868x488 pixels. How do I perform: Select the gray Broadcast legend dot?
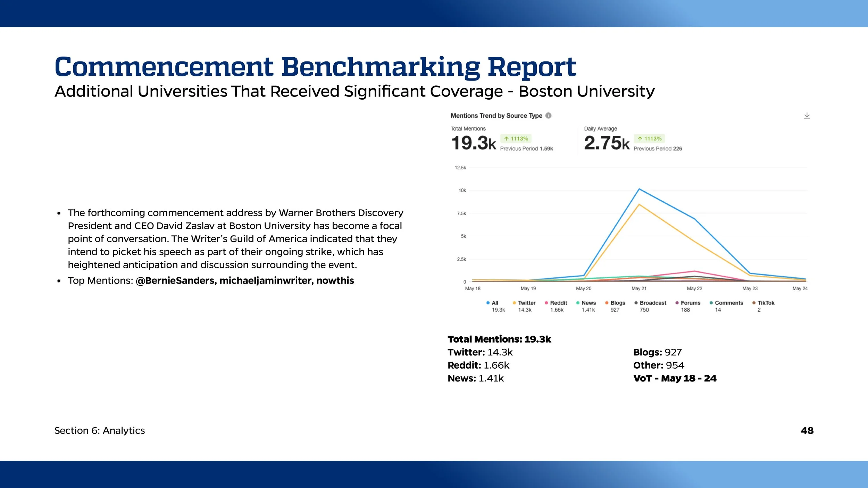[x=636, y=302]
